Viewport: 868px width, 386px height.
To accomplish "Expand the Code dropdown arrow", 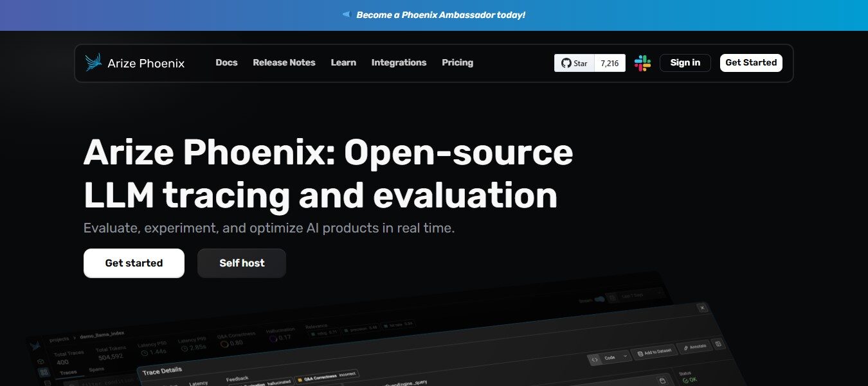I will click(x=625, y=356).
